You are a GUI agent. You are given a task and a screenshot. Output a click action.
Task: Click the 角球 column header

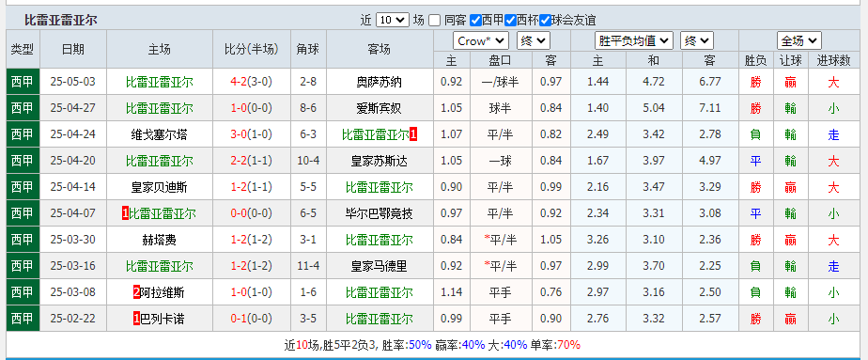pos(308,49)
